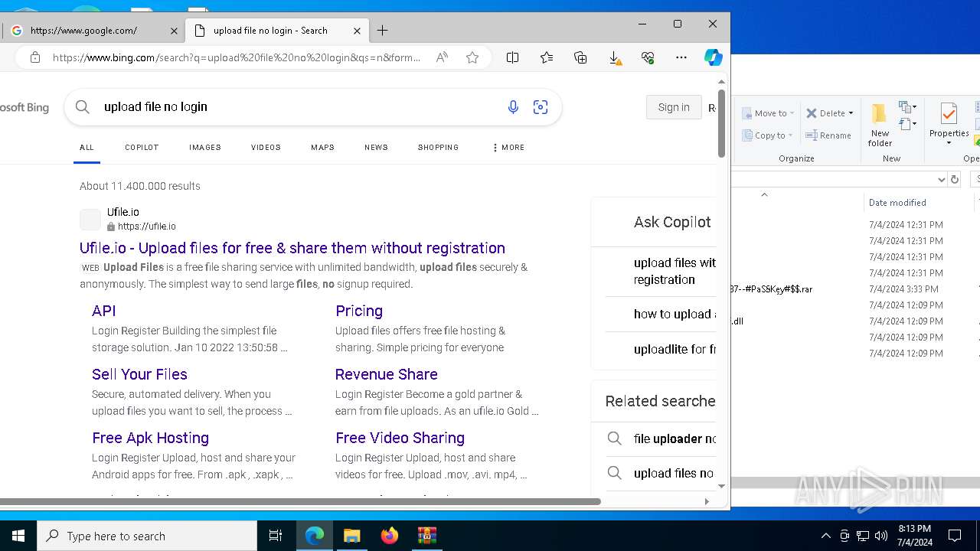Viewport: 980px width, 551px height.
Task: Click the Bing search magnifier icon
Action: 83,107
